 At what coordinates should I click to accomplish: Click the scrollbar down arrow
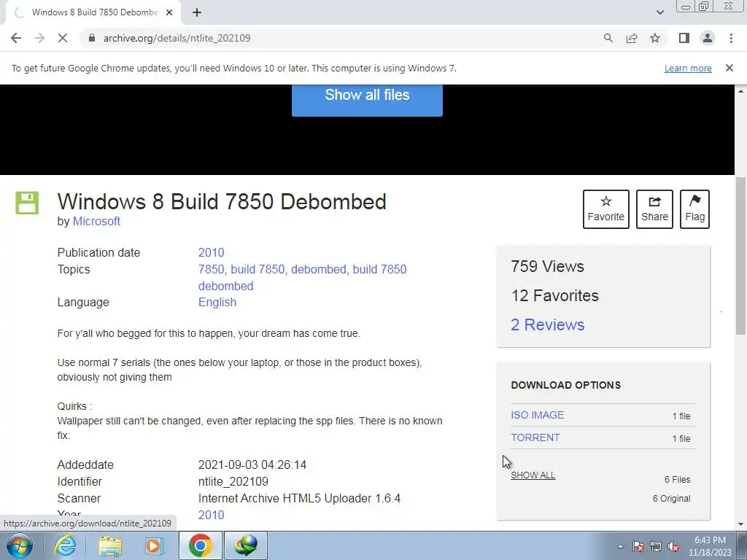pos(740,524)
